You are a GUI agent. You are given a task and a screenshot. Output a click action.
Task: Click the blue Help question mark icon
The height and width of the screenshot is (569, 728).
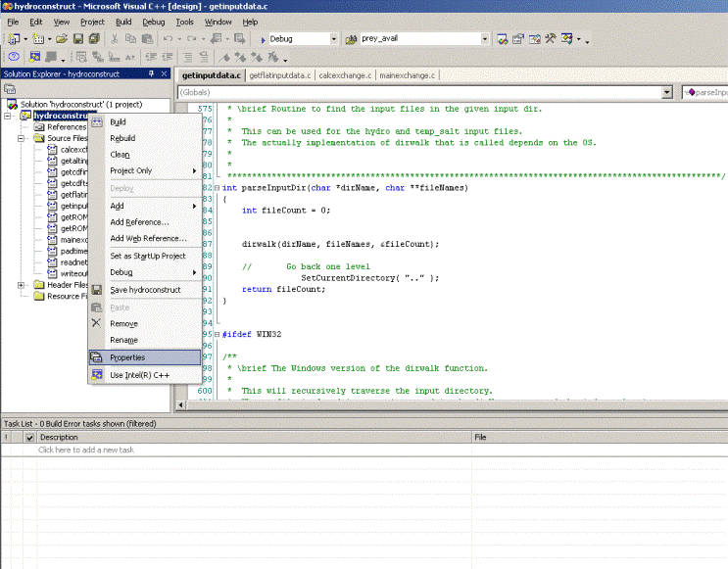pyautogui.click(x=14, y=57)
